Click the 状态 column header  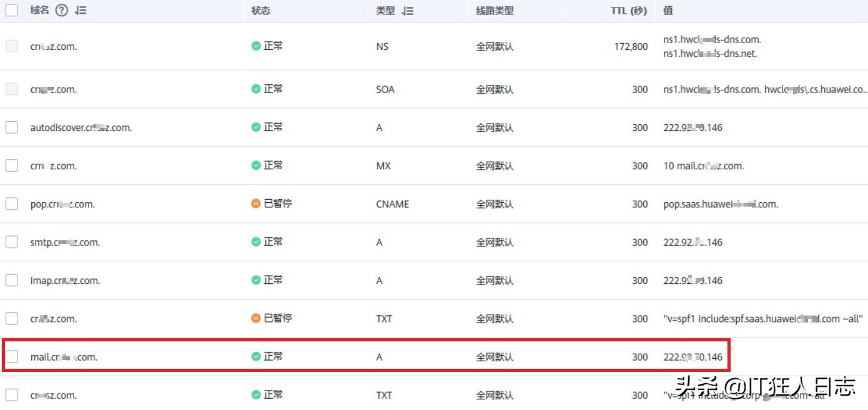pyautogui.click(x=261, y=11)
